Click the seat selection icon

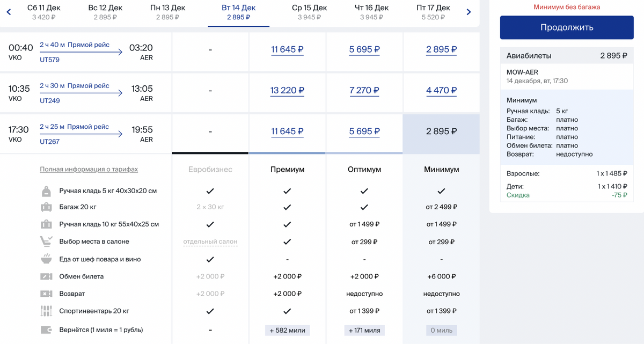[x=46, y=241]
